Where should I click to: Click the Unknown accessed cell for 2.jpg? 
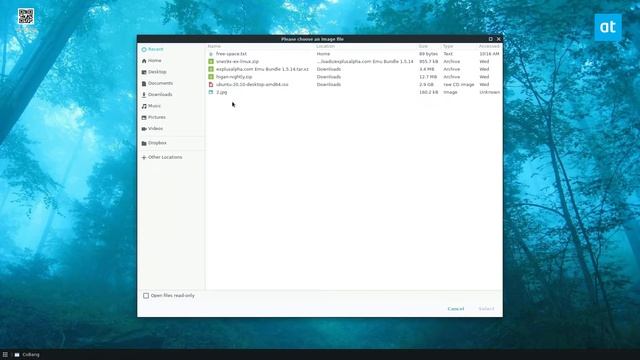(x=489, y=92)
